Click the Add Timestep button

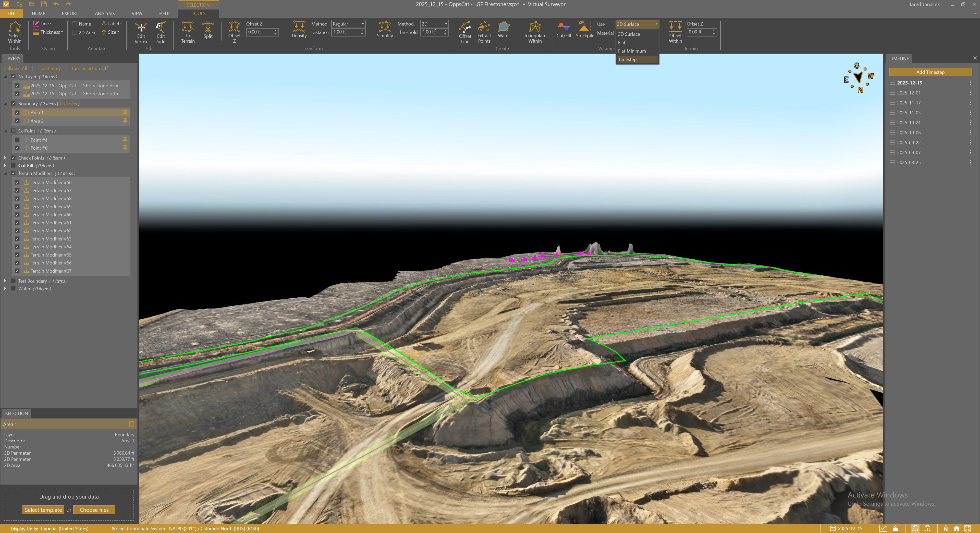click(x=930, y=72)
